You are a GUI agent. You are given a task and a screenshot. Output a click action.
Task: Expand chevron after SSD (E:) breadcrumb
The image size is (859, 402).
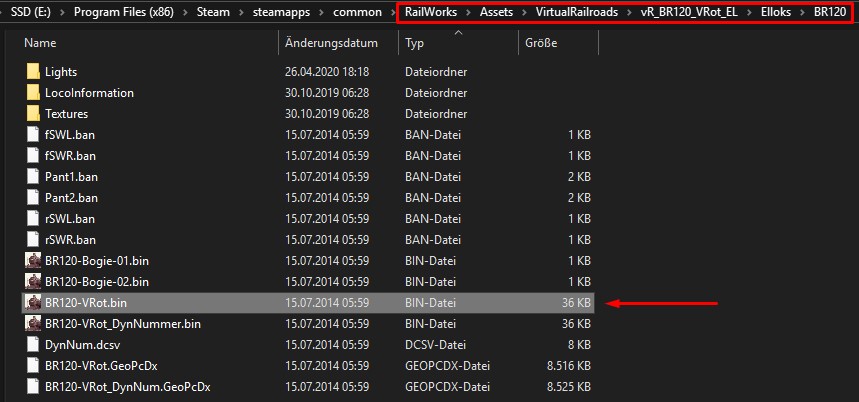pos(64,13)
